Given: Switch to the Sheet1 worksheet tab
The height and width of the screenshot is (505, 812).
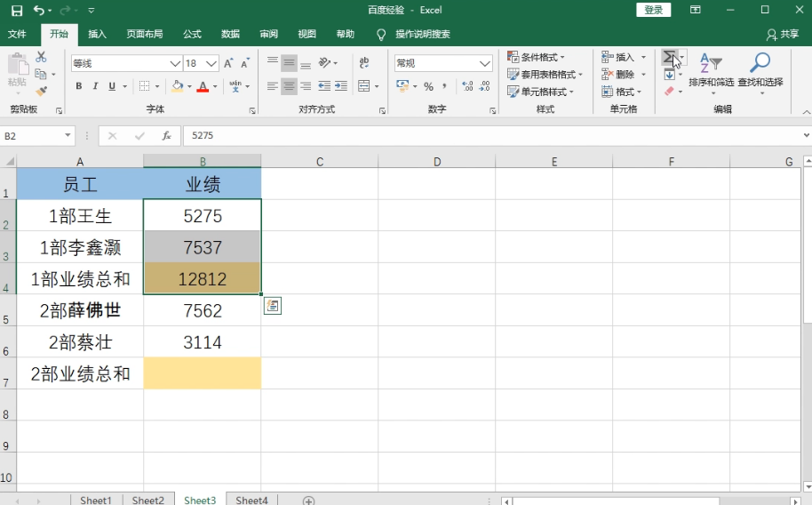Looking at the screenshot, I should coord(96,501).
